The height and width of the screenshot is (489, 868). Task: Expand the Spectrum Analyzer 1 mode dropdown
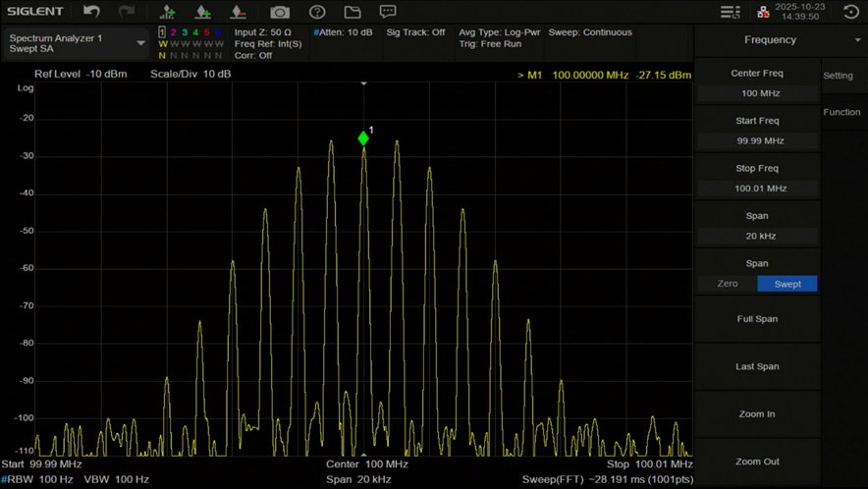click(140, 43)
